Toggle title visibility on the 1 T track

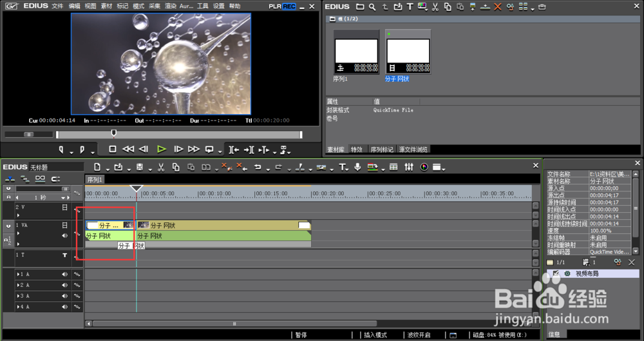pos(64,255)
